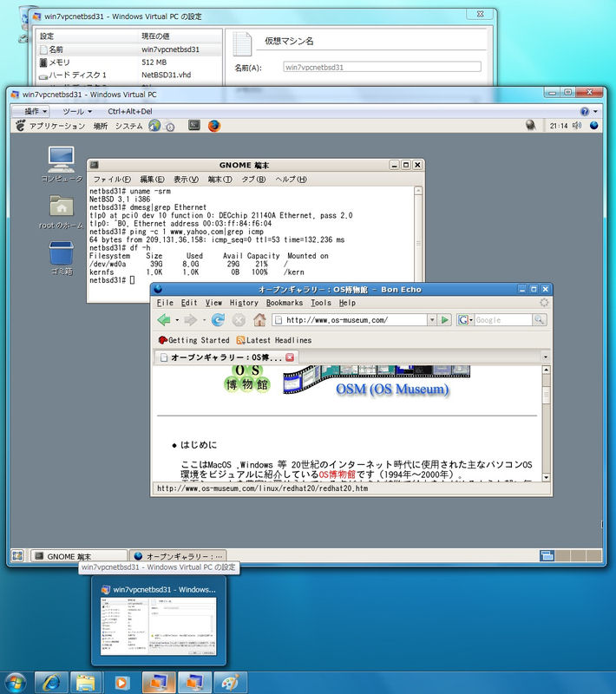Open the ツール dropdown menu

coord(77,111)
